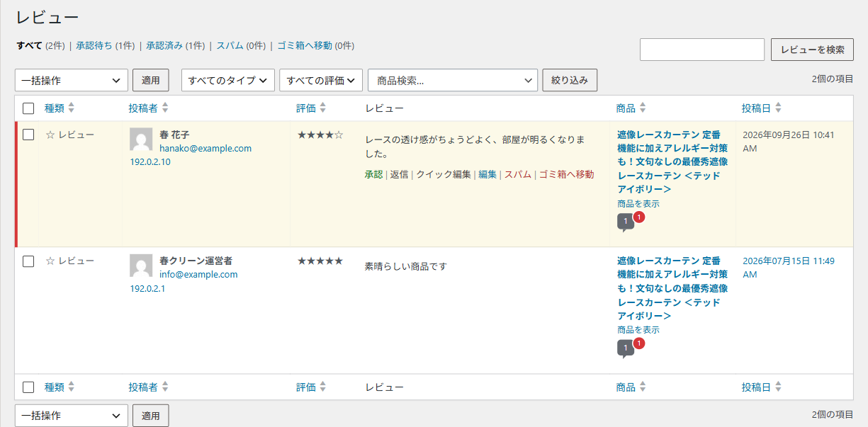Open the すべての評価 filter dropdown
Viewport: 868px width, 427px height.
(x=321, y=80)
